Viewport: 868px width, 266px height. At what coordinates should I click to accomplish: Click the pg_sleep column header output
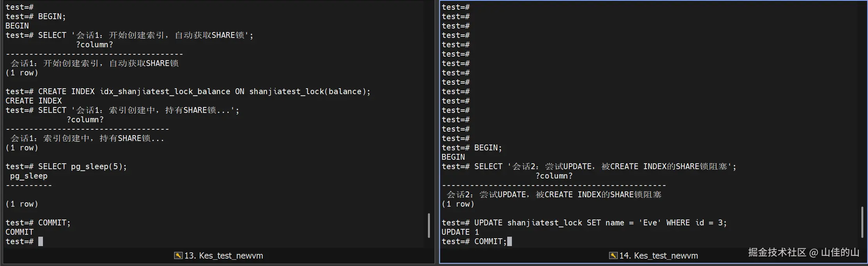[29, 176]
